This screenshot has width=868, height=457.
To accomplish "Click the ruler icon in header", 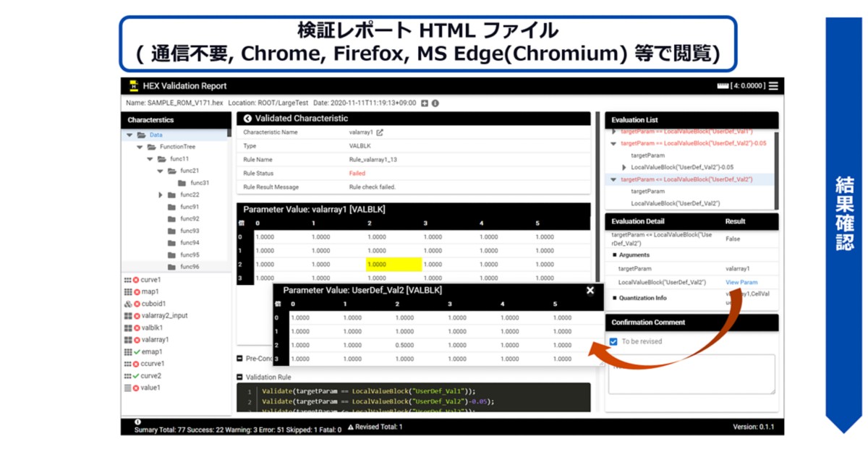I will click(723, 86).
